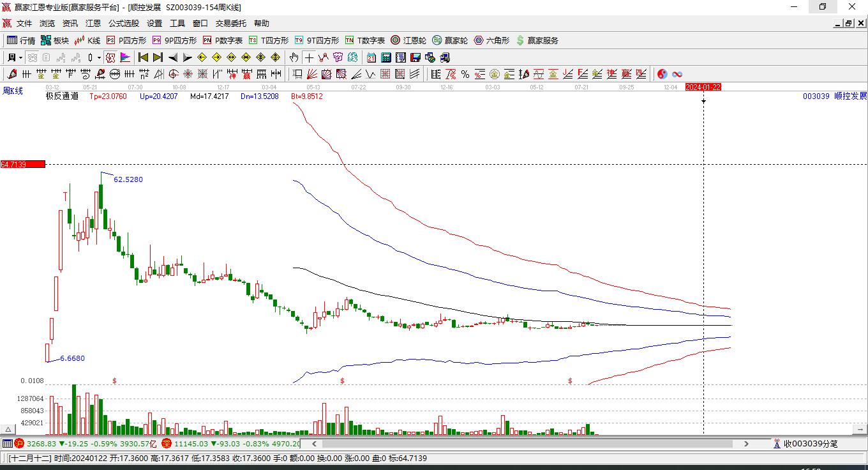The height and width of the screenshot is (470, 868).
Task: Open the P数字表 tool
Action: tap(223, 40)
